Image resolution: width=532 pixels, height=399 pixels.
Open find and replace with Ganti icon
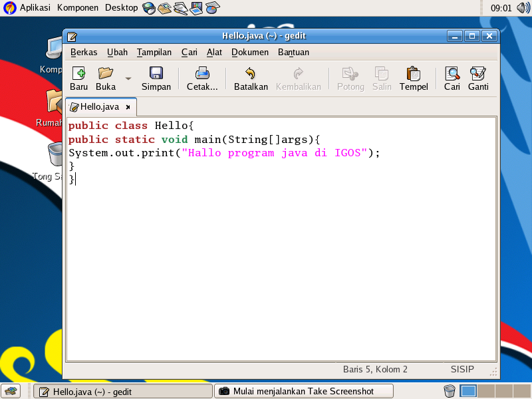(x=478, y=73)
